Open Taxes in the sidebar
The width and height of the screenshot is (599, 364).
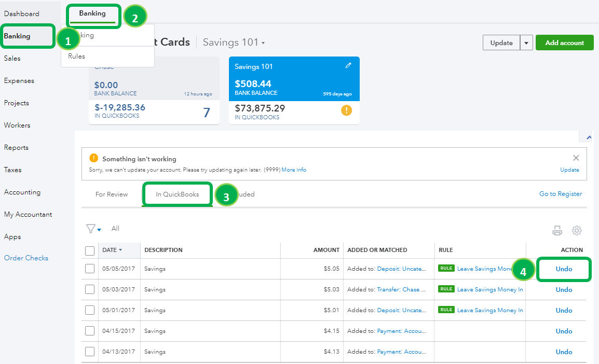[12, 170]
